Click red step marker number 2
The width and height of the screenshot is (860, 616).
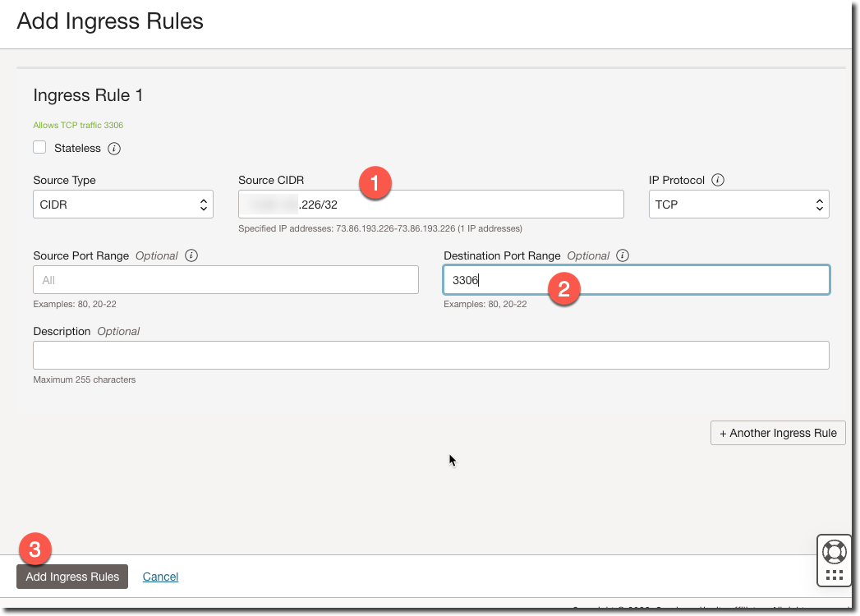tap(563, 288)
